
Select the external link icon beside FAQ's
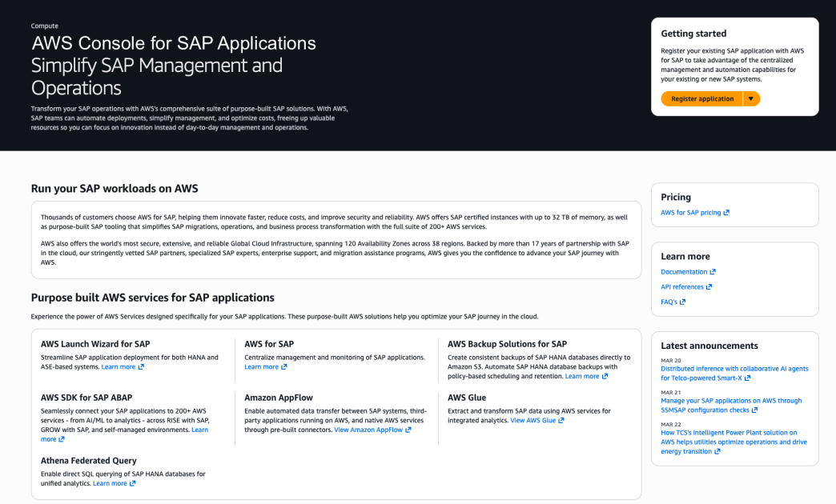click(683, 302)
